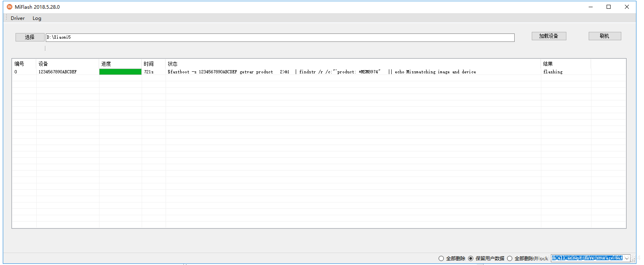The width and height of the screenshot is (644, 265).
Task: Expand the flash script dropdown arrow
Action: [x=627, y=258]
